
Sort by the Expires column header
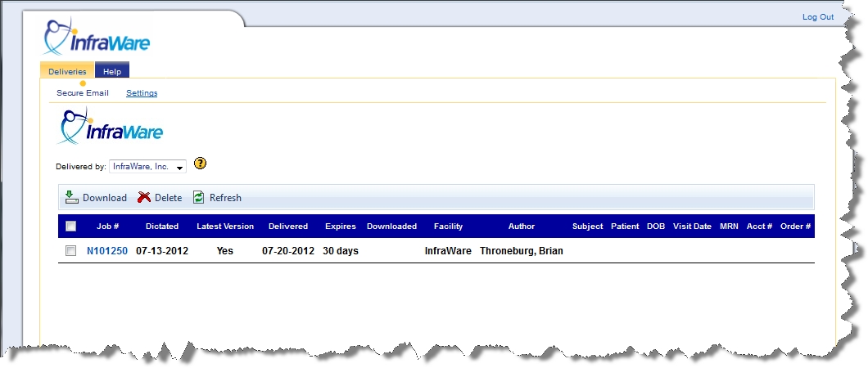tap(341, 226)
